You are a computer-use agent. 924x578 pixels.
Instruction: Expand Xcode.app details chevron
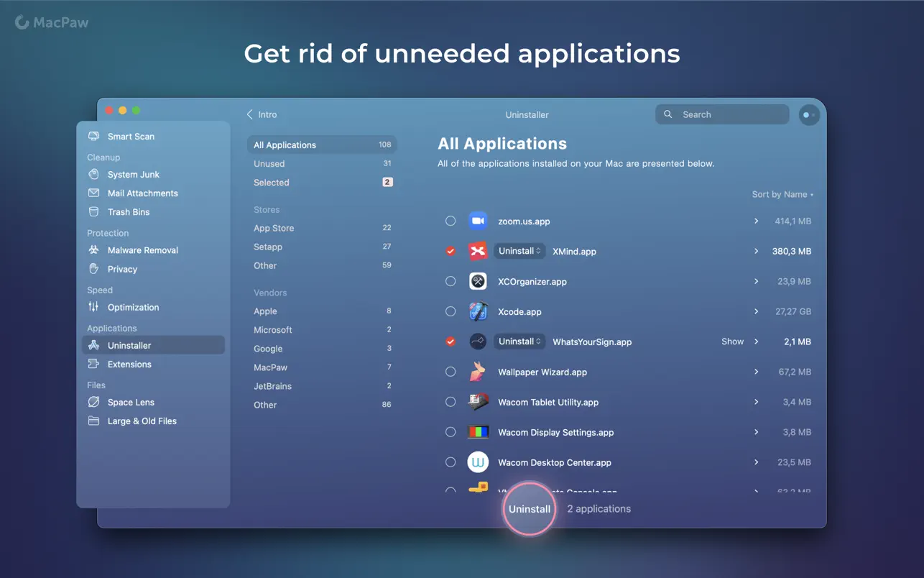point(756,311)
